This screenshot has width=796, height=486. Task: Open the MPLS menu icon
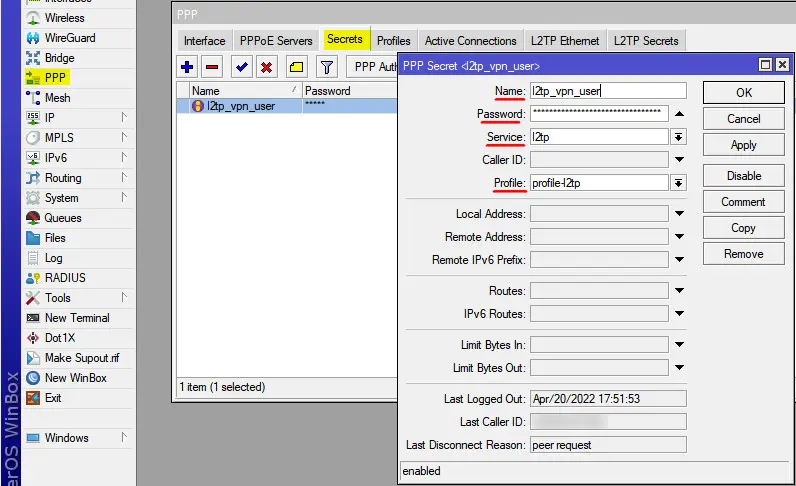point(33,138)
